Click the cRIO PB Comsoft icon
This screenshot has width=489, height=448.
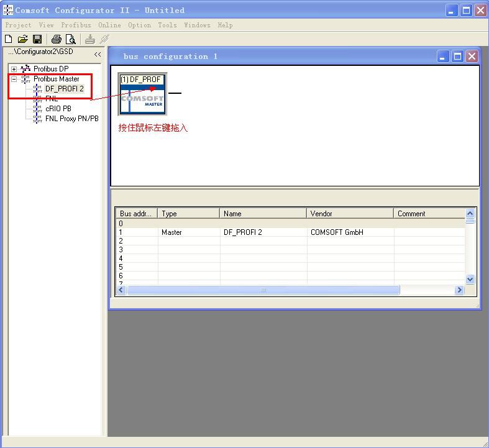37,109
